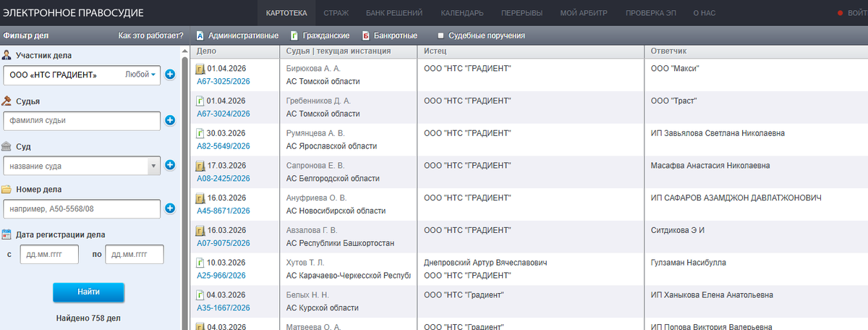This screenshot has width=868, height=330.
Task: Focus the end date field after по
Action: coord(135,254)
